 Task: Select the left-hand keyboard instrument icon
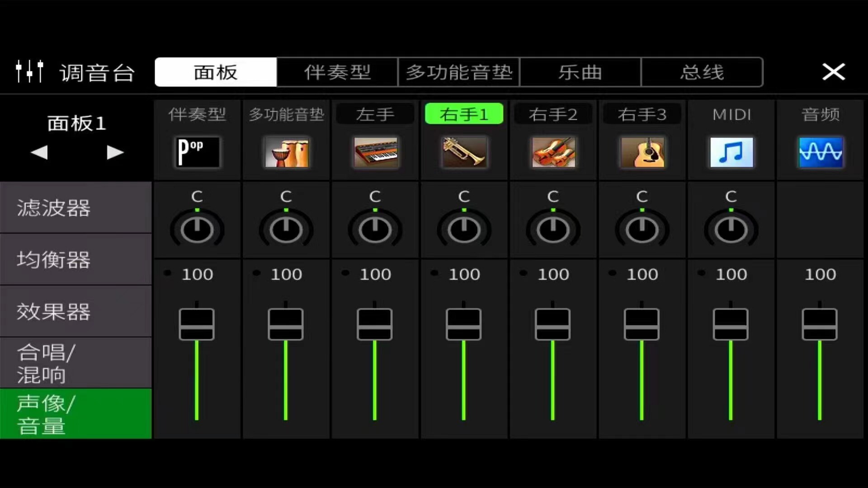tap(375, 152)
